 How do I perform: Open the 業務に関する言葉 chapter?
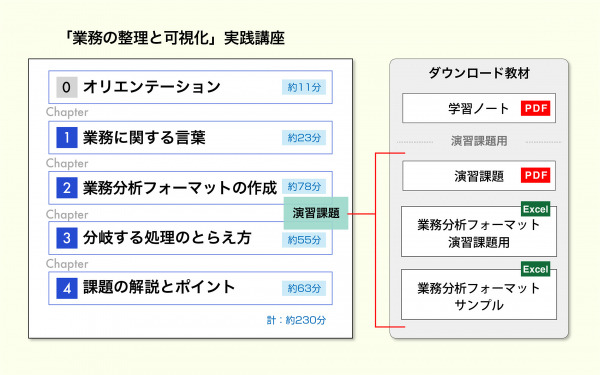coord(190,137)
